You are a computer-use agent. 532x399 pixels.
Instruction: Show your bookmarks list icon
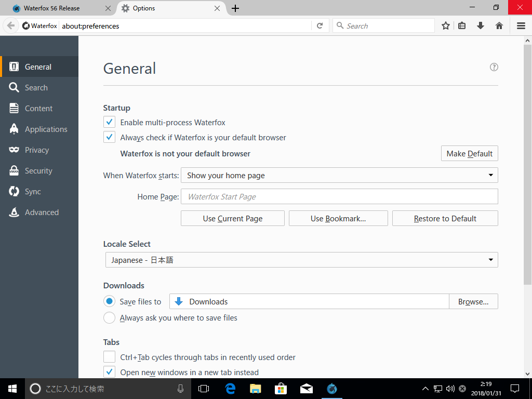[462, 26]
